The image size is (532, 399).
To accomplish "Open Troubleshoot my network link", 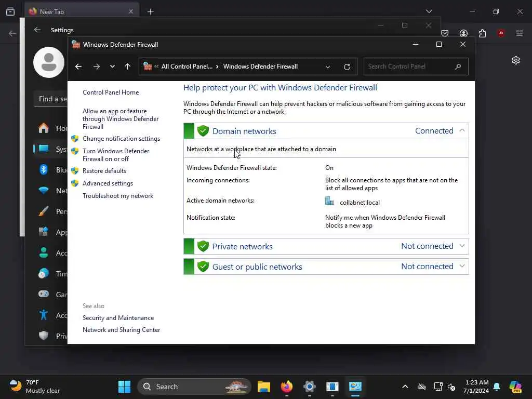I will coord(118,196).
